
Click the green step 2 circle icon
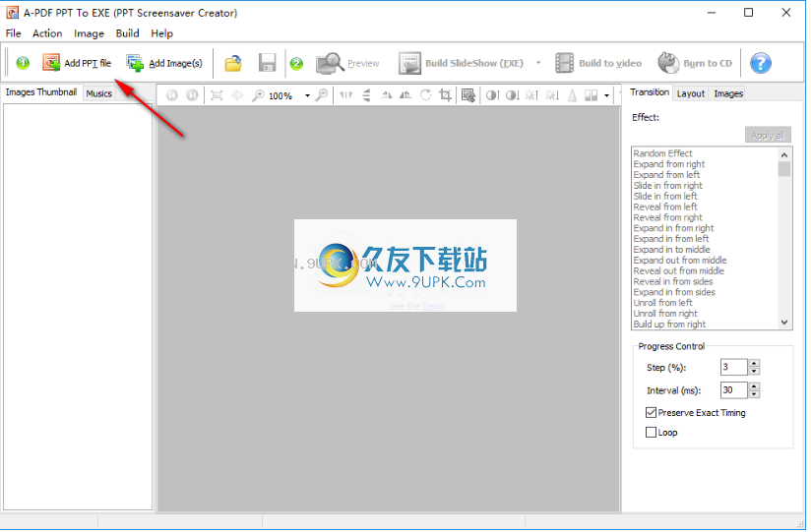(296, 64)
